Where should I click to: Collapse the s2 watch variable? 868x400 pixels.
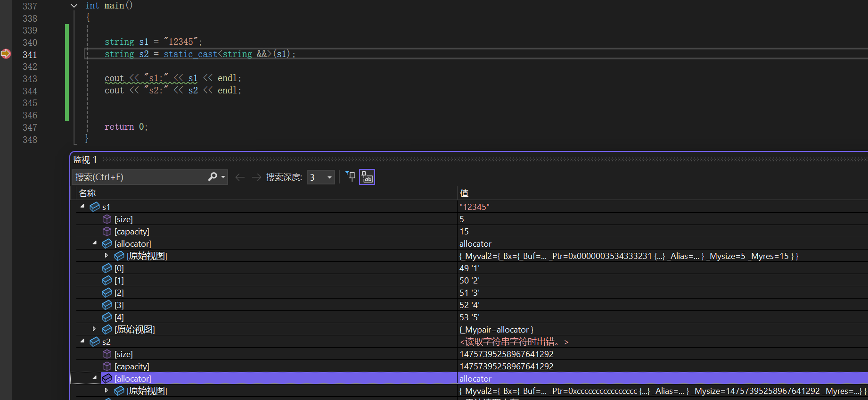click(x=82, y=341)
